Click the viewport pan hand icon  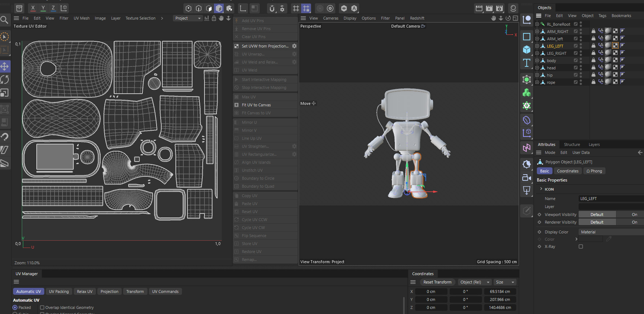(x=493, y=18)
